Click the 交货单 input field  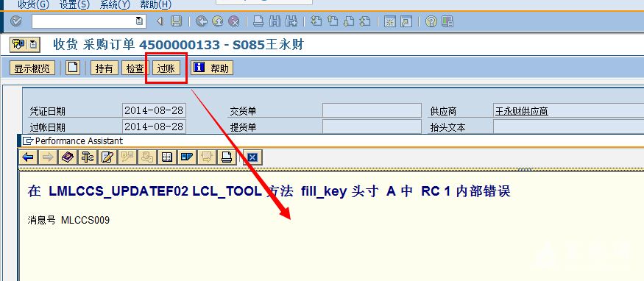coord(372,111)
